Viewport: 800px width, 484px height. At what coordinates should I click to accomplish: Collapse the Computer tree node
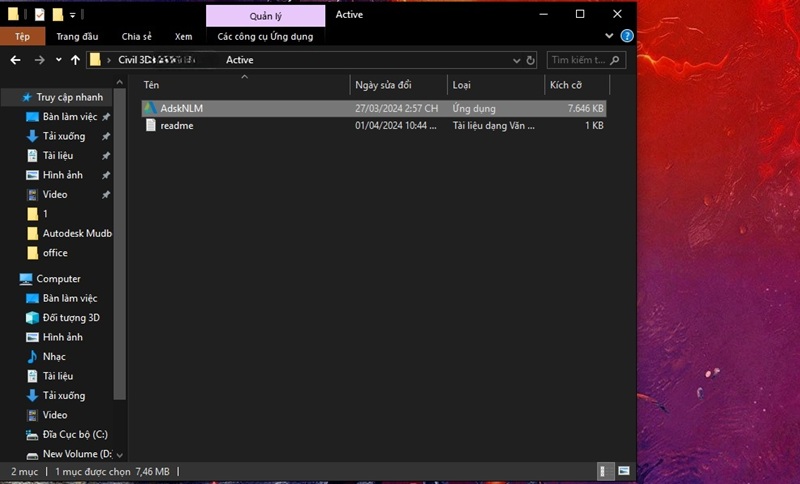pyautogui.click(x=9, y=279)
